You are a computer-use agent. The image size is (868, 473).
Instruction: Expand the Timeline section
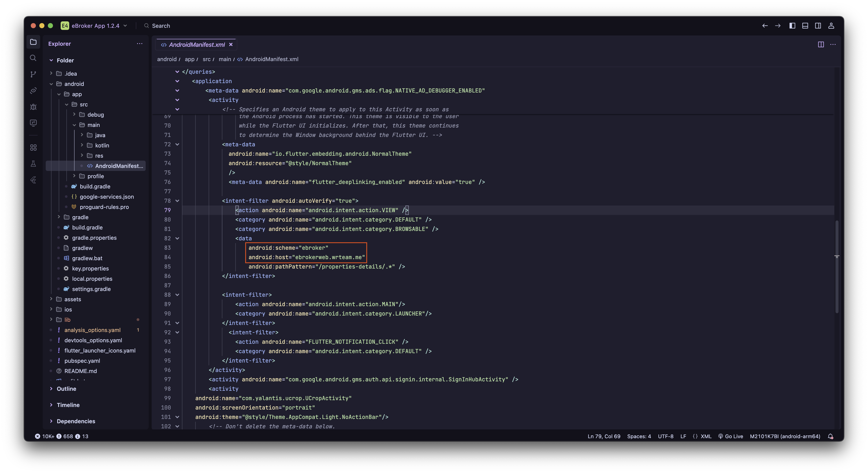tap(68, 405)
